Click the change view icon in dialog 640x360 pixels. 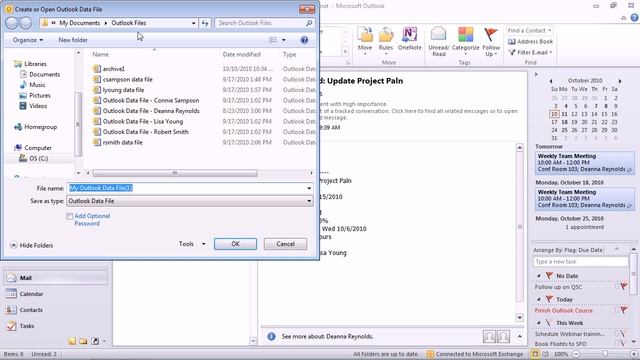273,40
